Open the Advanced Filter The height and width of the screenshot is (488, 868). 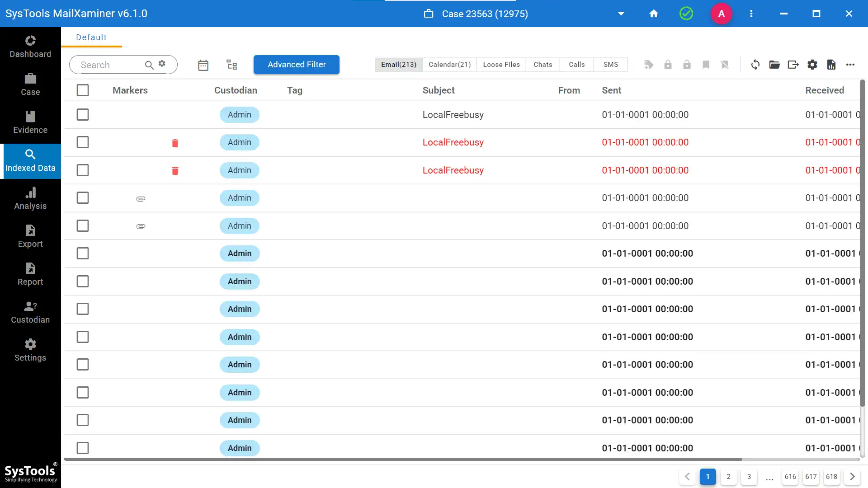point(297,65)
